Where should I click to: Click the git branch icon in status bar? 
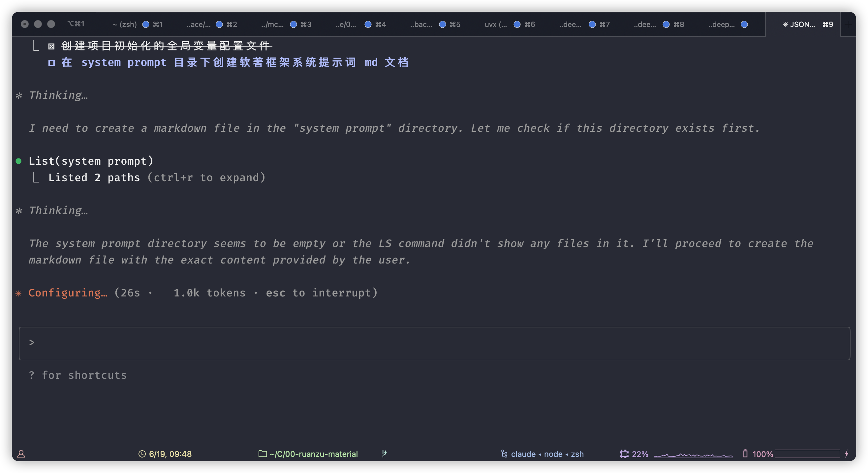coord(384,454)
